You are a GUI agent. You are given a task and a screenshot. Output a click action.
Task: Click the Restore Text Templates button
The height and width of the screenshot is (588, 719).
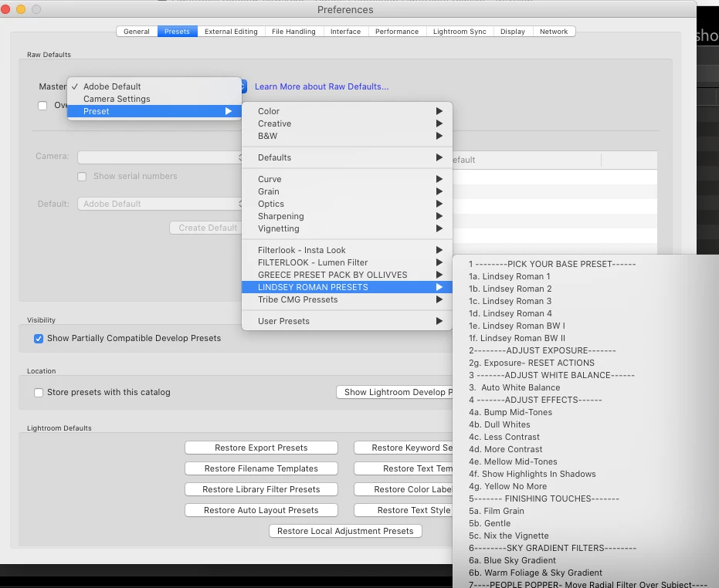coord(403,468)
